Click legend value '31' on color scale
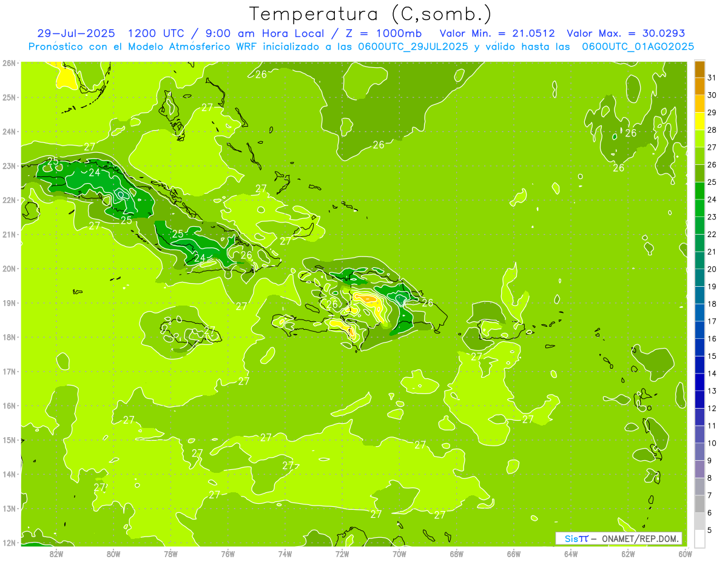Image resolution: width=728 pixels, height=562 pixels. point(712,78)
